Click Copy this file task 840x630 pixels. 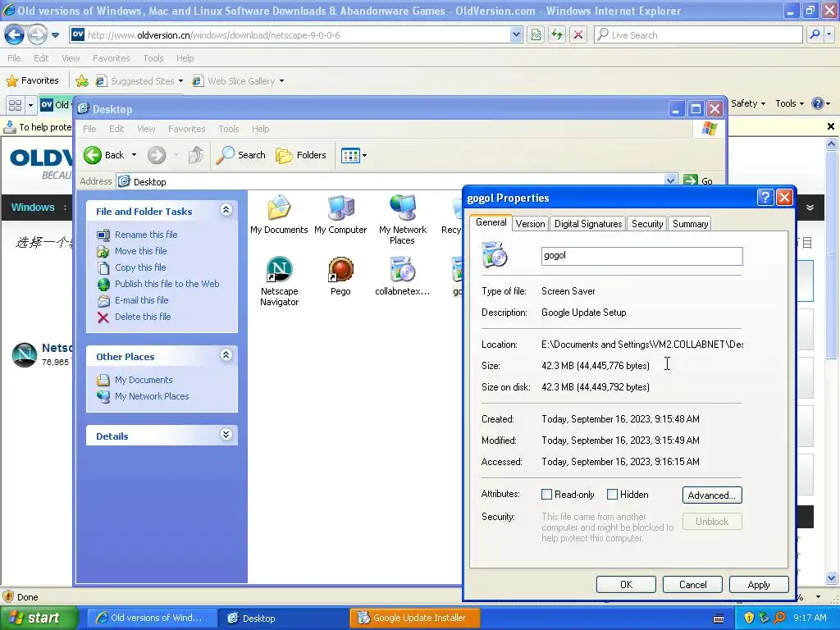point(139,267)
